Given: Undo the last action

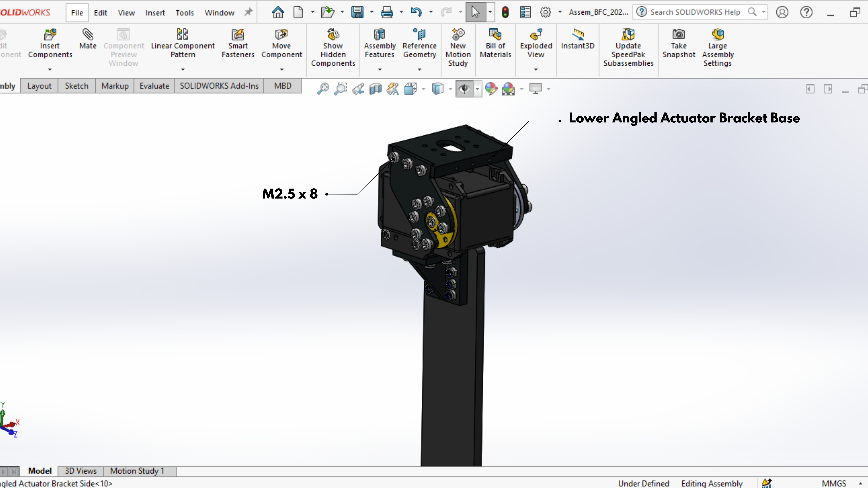Looking at the screenshot, I should tap(416, 12).
